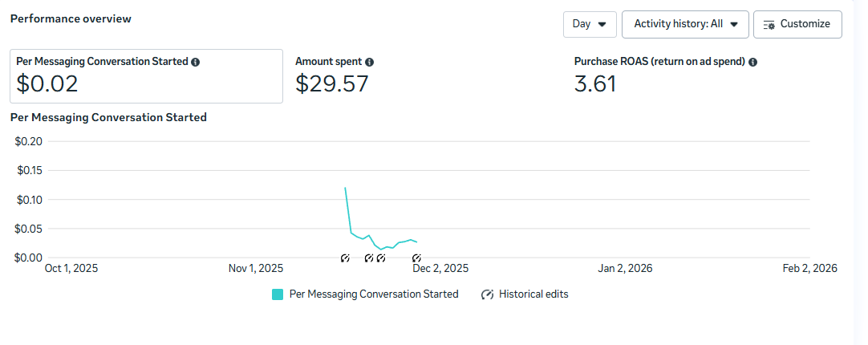
Task: Open the Activity history: All dropdown
Action: [x=685, y=24]
